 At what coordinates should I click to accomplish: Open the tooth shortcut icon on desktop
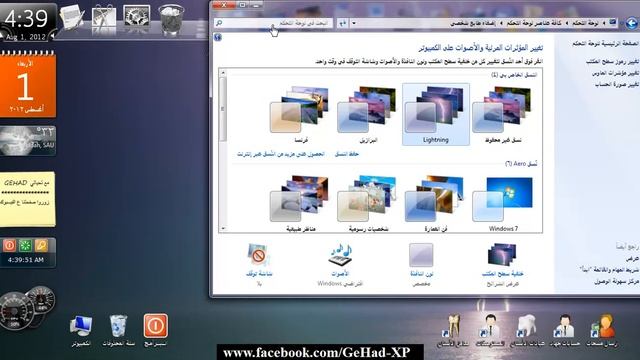[453, 331]
